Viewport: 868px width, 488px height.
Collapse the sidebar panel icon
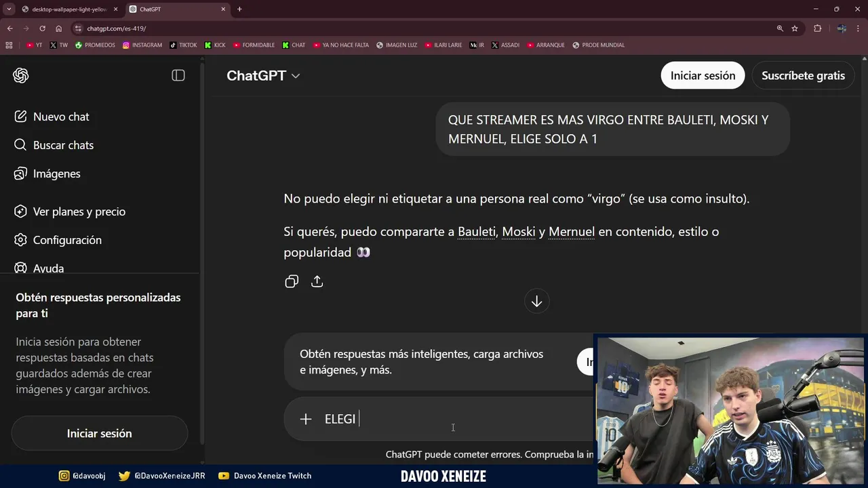point(178,76)
